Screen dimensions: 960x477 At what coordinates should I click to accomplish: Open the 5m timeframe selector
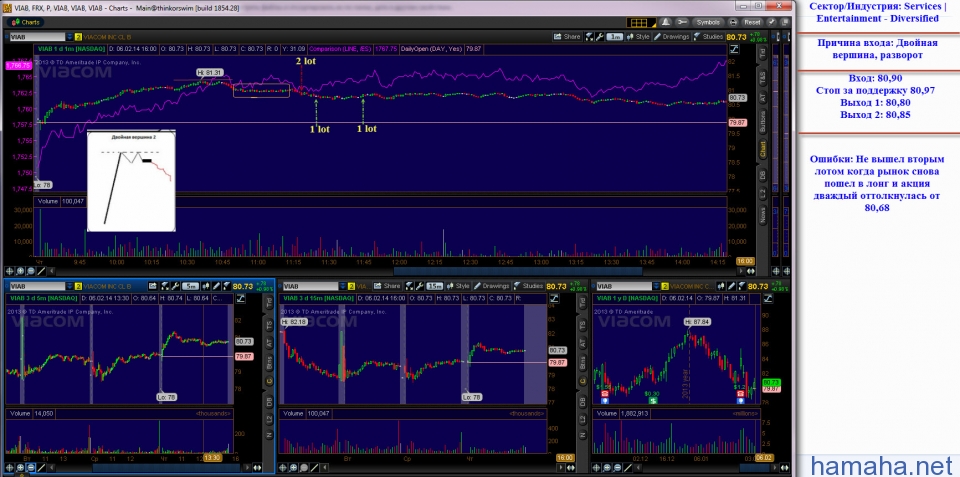[190, 286]
